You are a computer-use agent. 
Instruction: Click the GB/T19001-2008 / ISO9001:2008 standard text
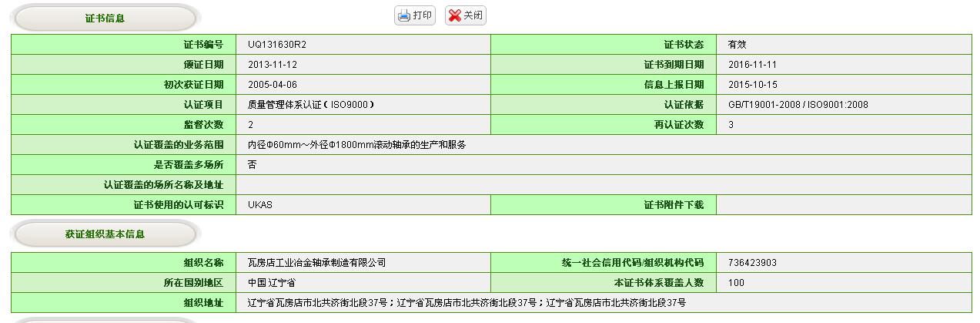point(798,105)
